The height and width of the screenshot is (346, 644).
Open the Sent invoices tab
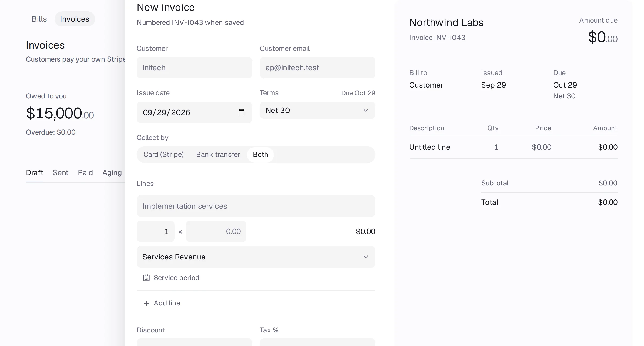pyautogui.click(x=61, y=172)
